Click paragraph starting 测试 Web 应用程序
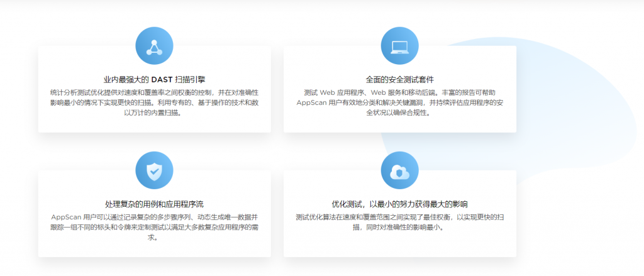The height and width of the screenshot is (276, 644). (399, 102)
